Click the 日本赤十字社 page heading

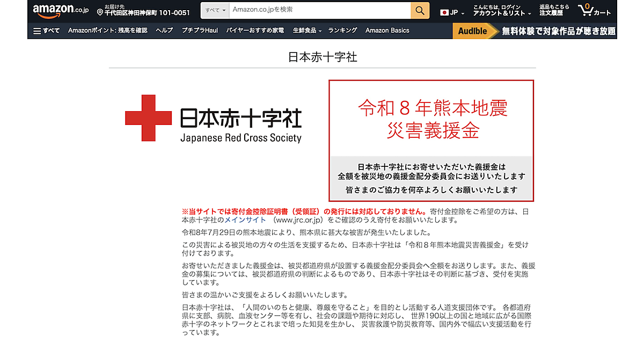tap(323, 57)
